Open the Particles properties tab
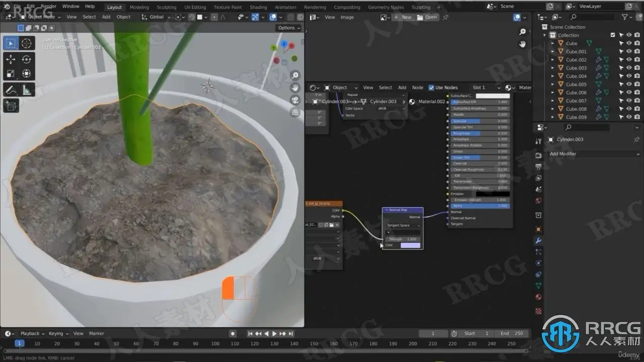 (538, 251)
